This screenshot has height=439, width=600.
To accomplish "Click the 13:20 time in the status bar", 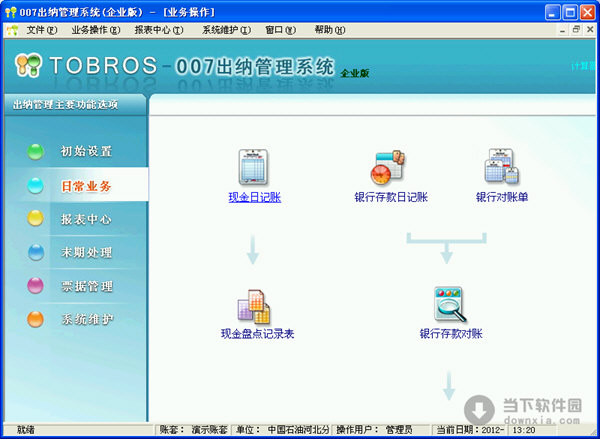I will (x=523, y=429).
